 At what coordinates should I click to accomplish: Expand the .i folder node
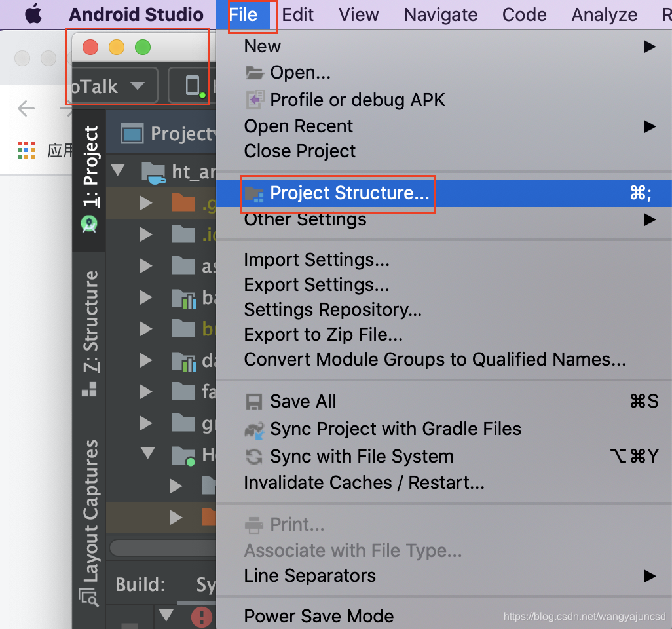pyautogui.click(x=146, y=235)
